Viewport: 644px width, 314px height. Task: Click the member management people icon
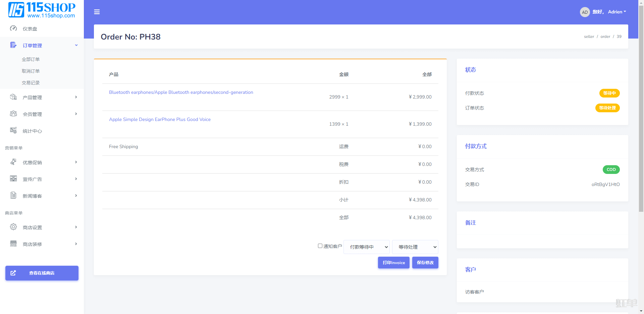[x=13, y=114]
